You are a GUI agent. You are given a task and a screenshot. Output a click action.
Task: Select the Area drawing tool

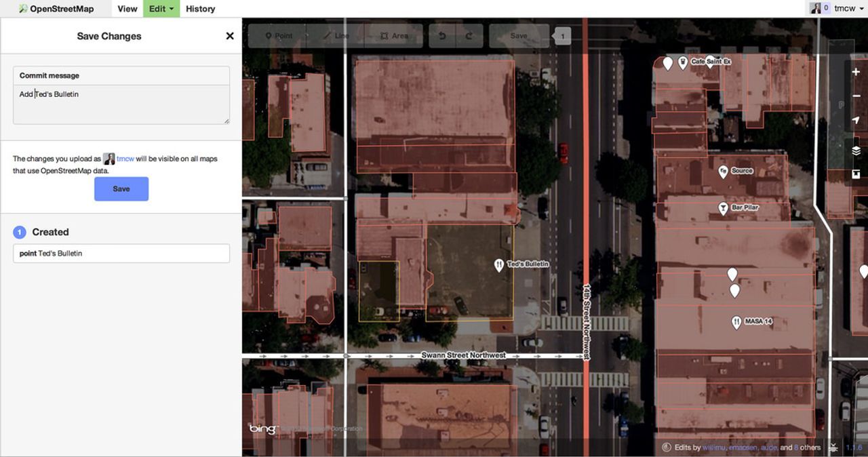394,36
